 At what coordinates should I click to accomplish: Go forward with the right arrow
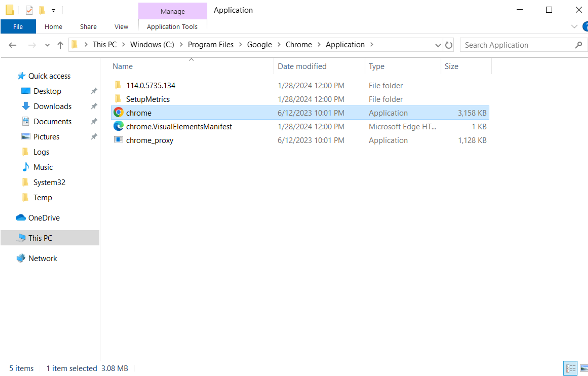point(32,45)
